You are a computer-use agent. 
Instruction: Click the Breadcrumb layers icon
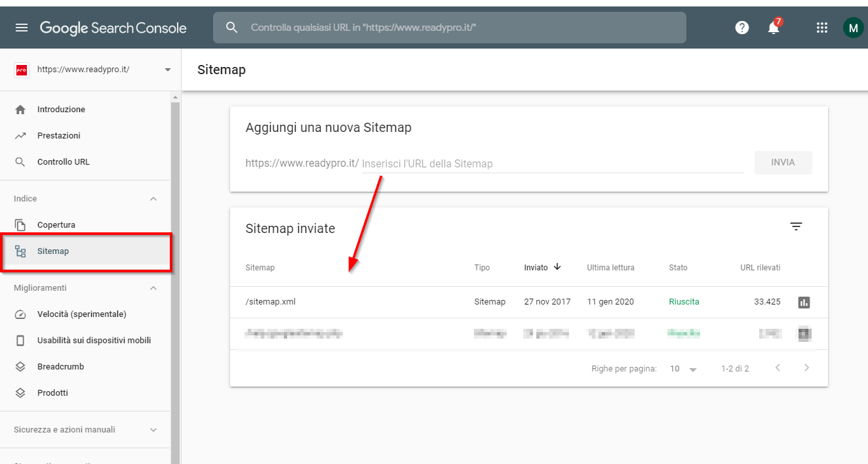coord(20,367)
